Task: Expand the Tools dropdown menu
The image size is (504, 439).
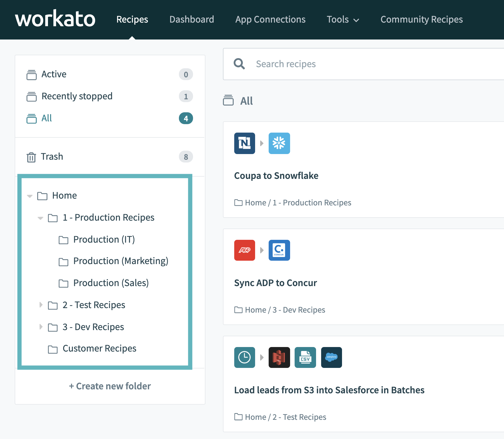Action: (343, 19)
